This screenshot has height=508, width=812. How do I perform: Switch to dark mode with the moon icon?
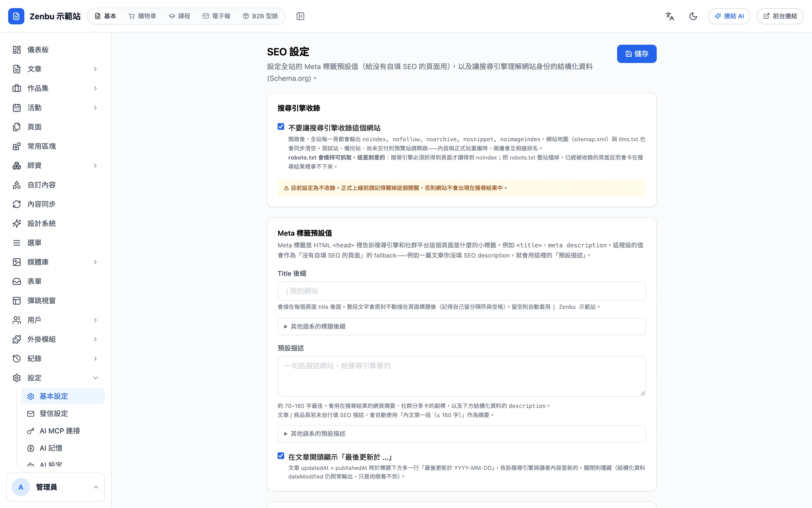(x=693, y=16)
